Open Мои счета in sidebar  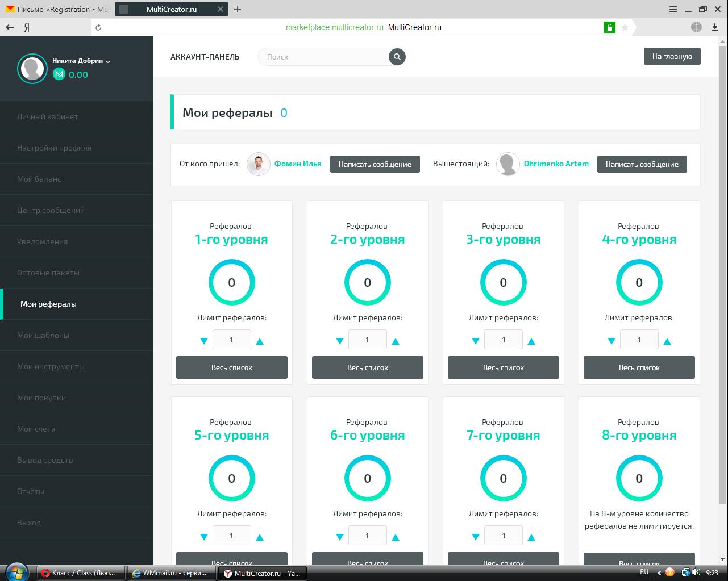coord(77,429)
